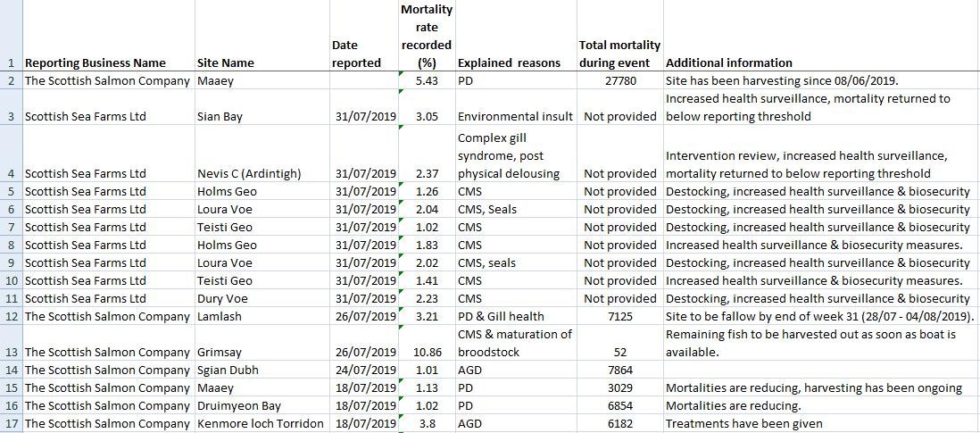Select the "Site Name" column header cell

click(x=226, y=62)
